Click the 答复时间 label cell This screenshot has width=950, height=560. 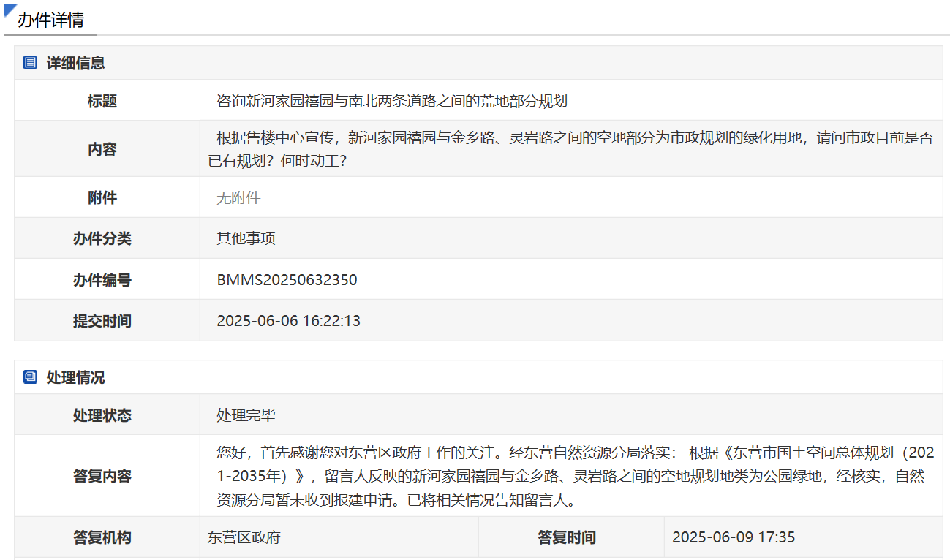click(x=567, y=537)
